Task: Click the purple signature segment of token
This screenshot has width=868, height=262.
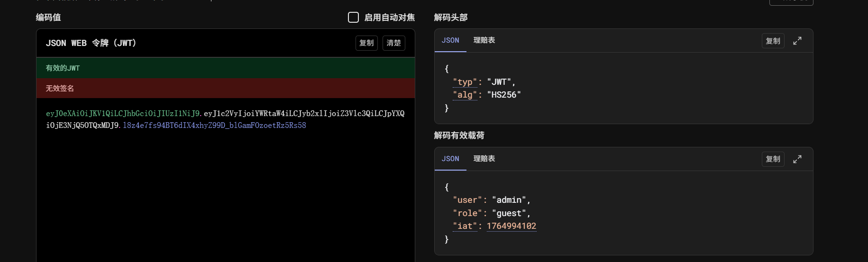Action: pos(214,126)
